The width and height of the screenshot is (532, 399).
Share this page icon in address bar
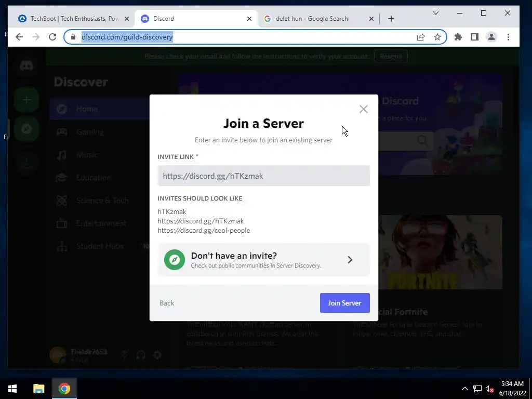pos(421,37)
